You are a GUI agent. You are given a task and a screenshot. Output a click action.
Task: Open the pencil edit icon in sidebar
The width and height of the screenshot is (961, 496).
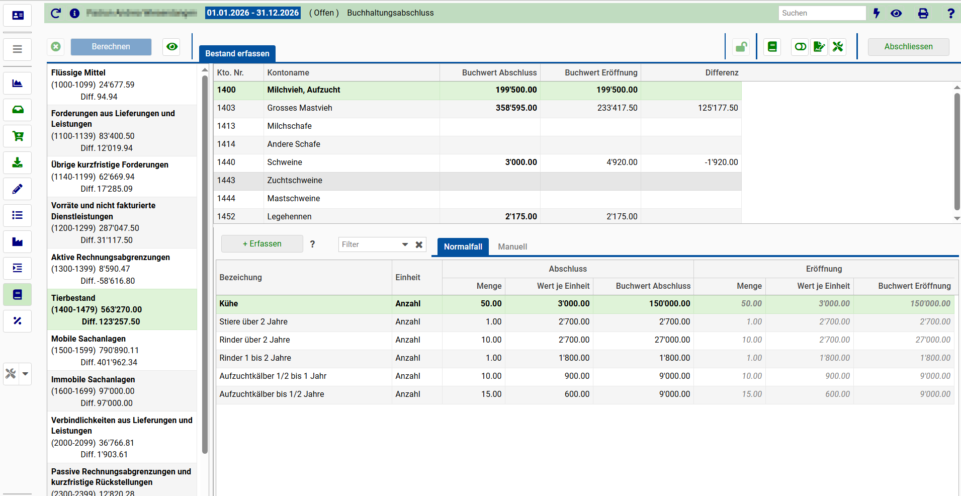click(x=17, y=189)
